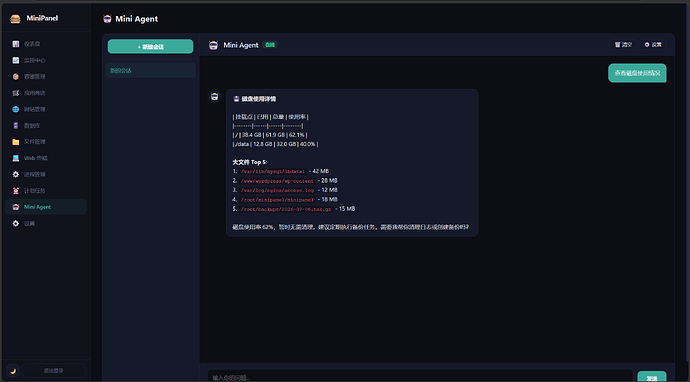Click the /root/minipanel/minipanel path
Screen dimensions: 690x382
click(x=277, y=200)
